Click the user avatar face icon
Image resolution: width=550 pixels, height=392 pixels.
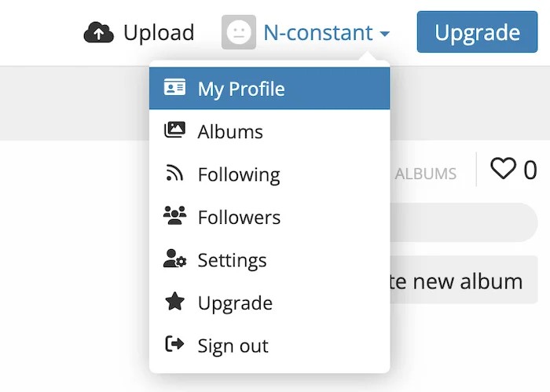click(239, 32)
